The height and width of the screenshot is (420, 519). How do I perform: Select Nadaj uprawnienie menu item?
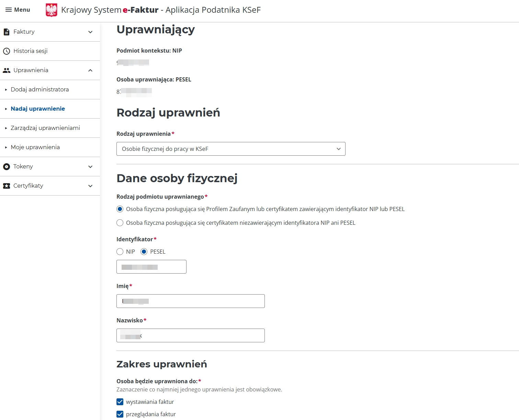click(50, 109)
